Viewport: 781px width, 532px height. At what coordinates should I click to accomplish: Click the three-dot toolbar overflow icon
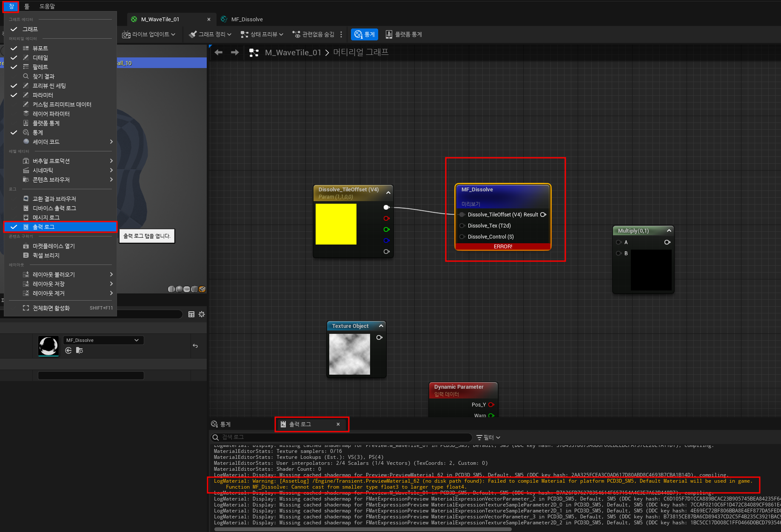point(341,34)
